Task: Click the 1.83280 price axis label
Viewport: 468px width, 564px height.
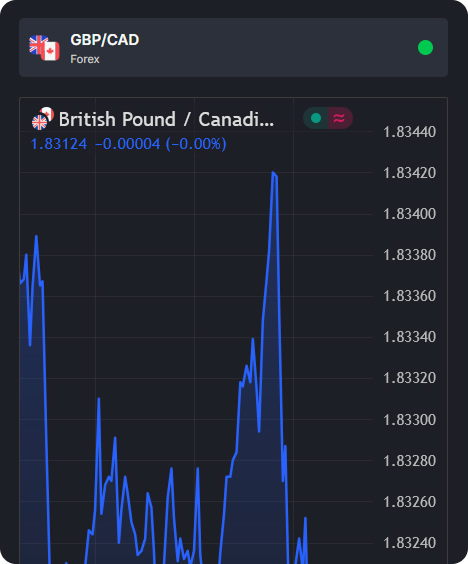Action: tap(409, 461)
